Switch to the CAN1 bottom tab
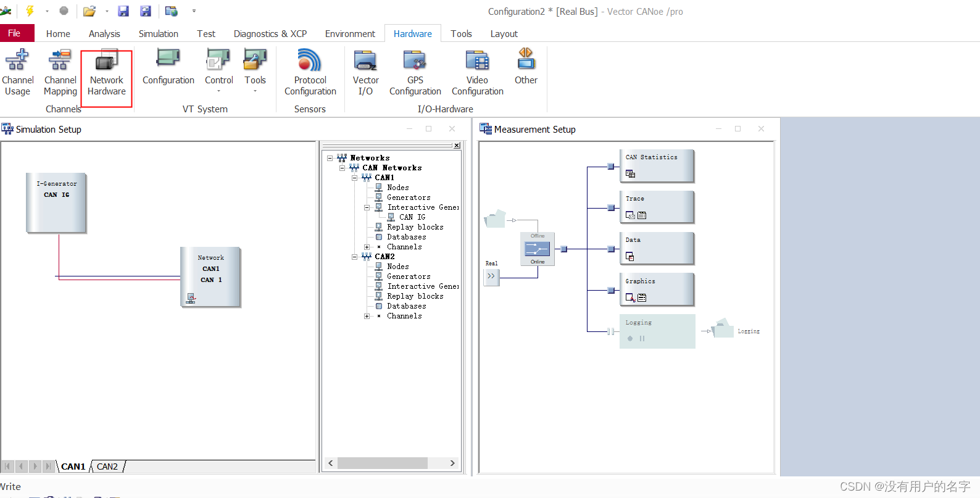The height and width of the screenshot is (498, 980). point(73,467)
